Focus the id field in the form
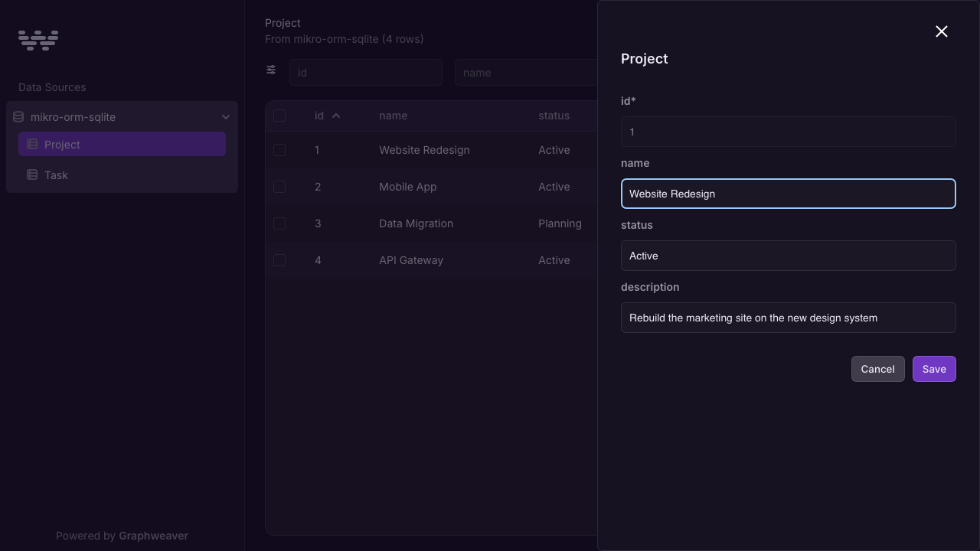Screen dimensions: 980x551 789,132
